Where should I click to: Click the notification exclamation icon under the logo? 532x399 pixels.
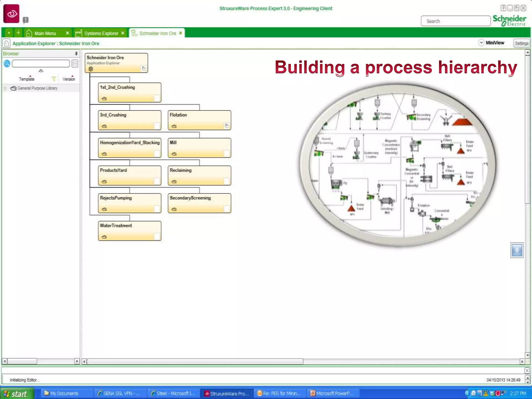[x=25, y=20]
